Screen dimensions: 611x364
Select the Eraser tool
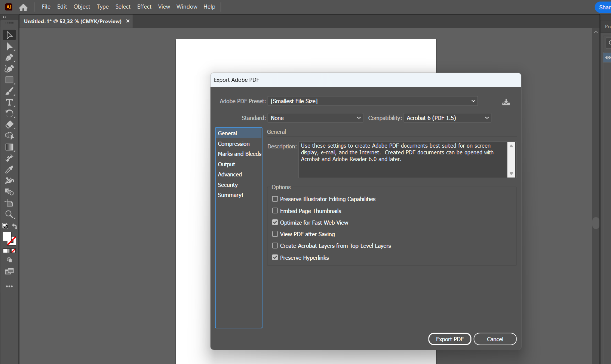(9, 125)
